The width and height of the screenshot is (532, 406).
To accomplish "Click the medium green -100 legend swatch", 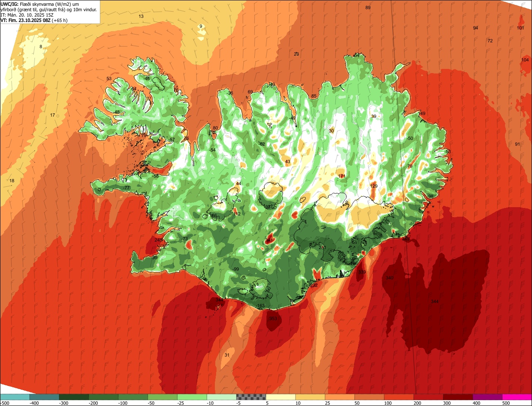I will 133,397.
